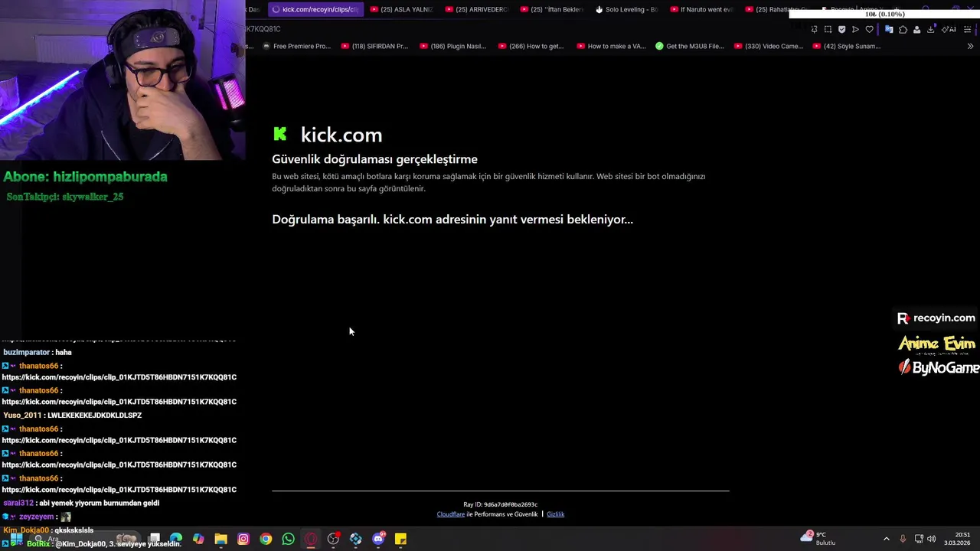
Task: Switch to the (25) ARRIVEDERCI tab
Action: point(476,9)
